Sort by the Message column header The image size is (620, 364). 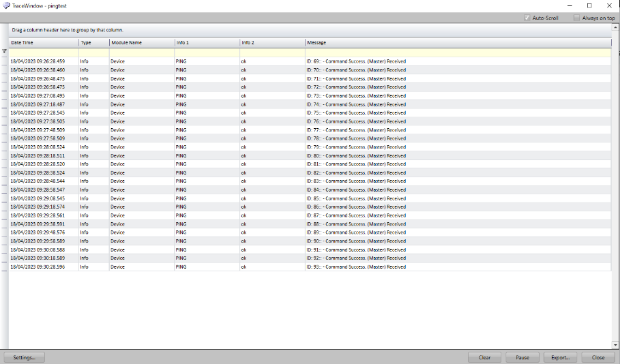point(457,42)
